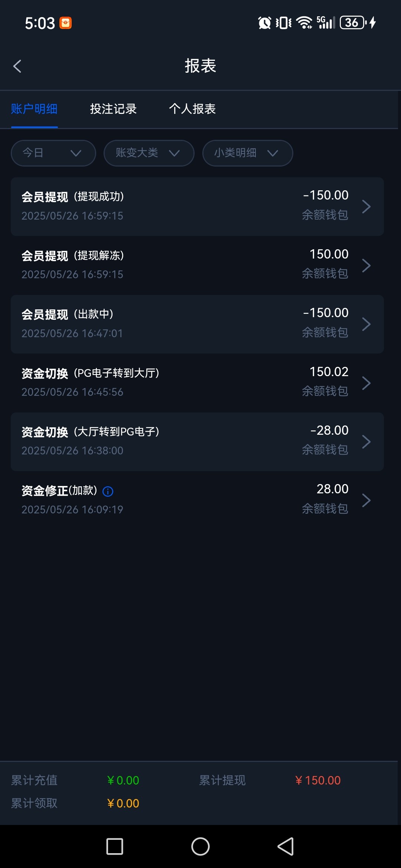Tap the 累计提现 ¥150.00 total
401x868 pixels.
coord(318,780)
